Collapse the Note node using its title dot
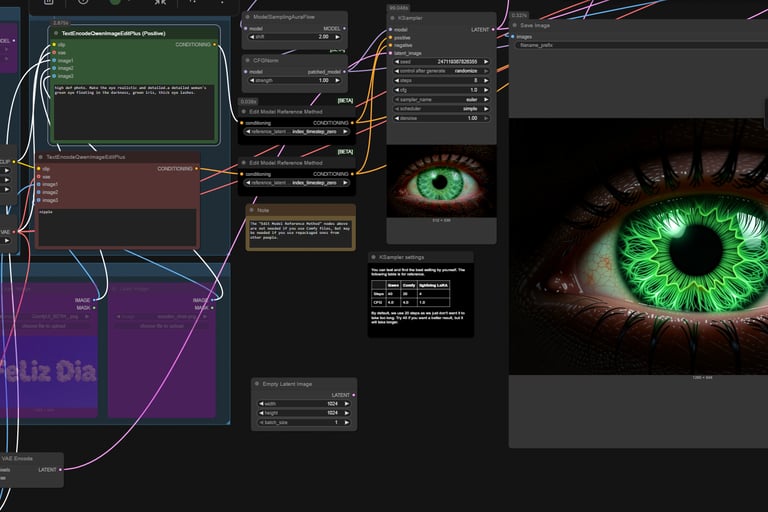The width and height of the screenshot is (768, 512). click(252, 210)
